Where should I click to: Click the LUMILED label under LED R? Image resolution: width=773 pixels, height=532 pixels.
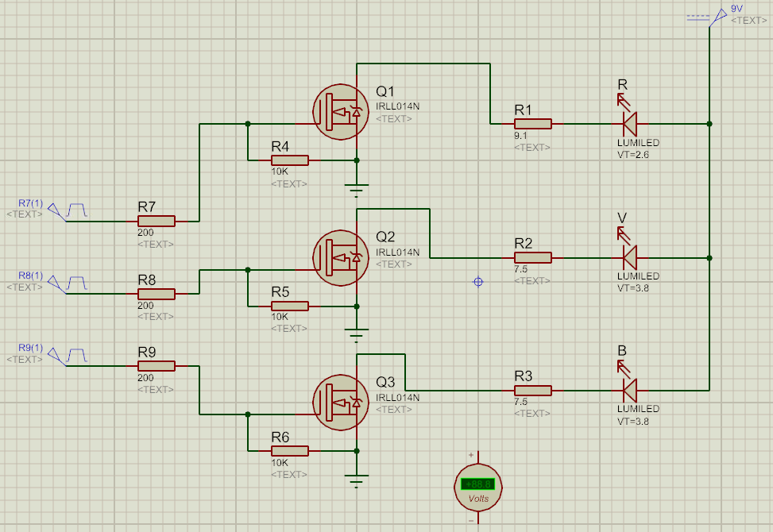(x=639, y=143)
